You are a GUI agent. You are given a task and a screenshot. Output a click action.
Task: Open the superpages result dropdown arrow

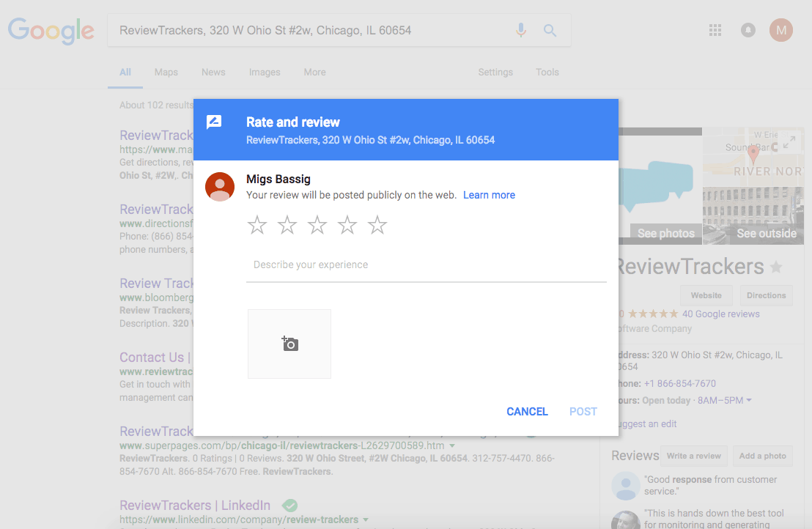coord(452,445)
